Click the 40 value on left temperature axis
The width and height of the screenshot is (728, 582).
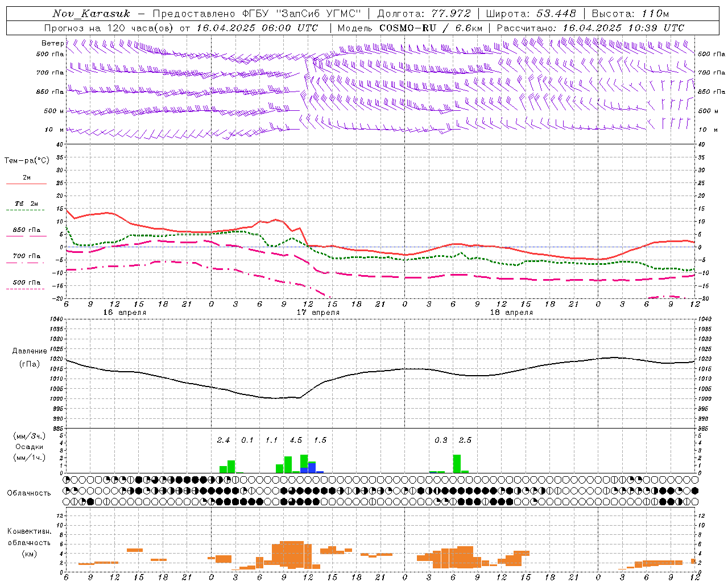pyautogui.click(x=60, y=144)
